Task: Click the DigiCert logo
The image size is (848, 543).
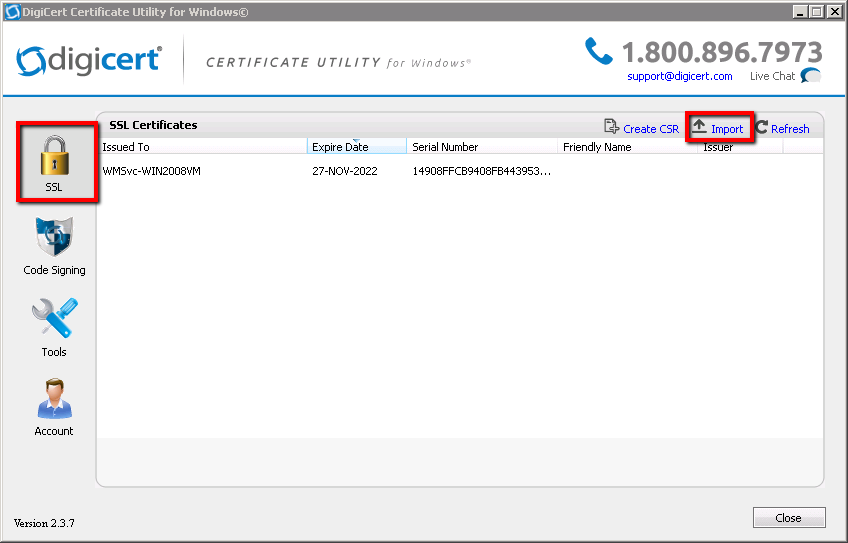Action: 89,59
